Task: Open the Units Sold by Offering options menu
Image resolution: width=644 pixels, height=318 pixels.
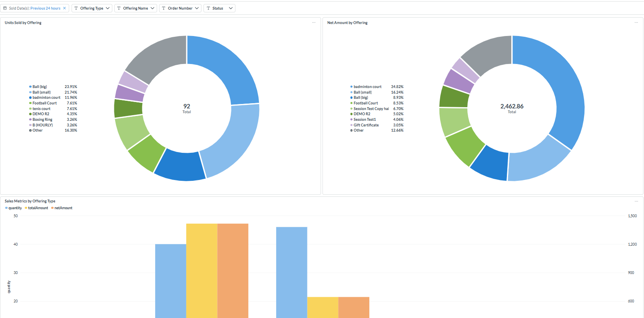Action: point(314,23)
